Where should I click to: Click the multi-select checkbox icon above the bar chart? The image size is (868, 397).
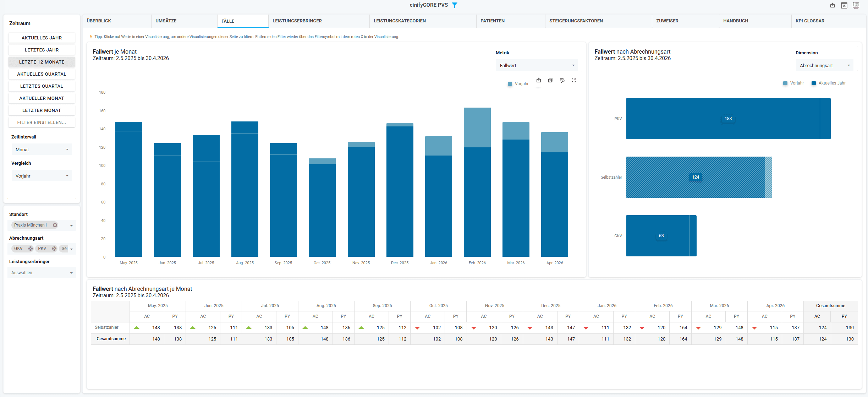pyautogui.click(x=550, y=81)
